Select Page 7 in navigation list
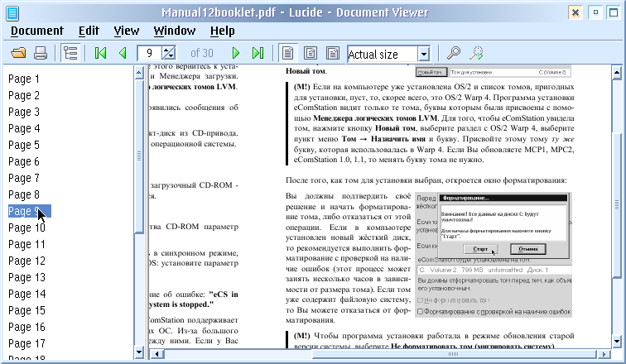 pos(24,178)
